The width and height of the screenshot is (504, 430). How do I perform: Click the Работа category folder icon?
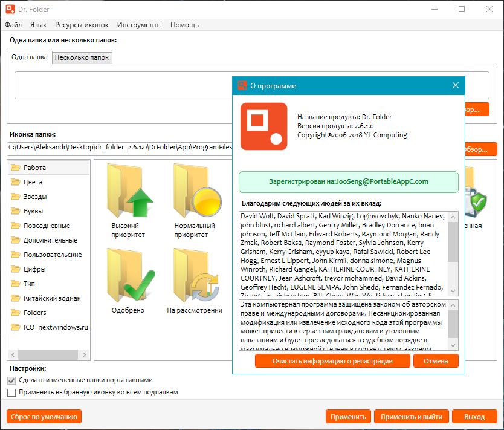pos(16,168)
